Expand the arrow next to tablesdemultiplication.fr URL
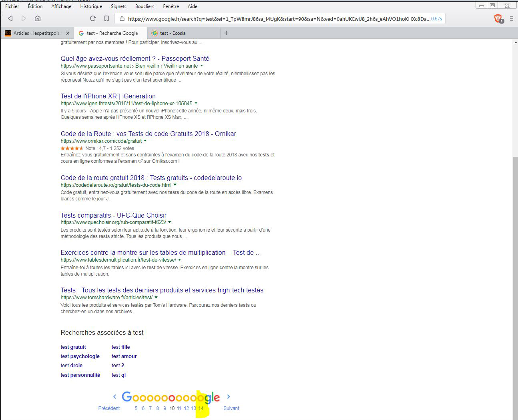 tap(179, 260)
